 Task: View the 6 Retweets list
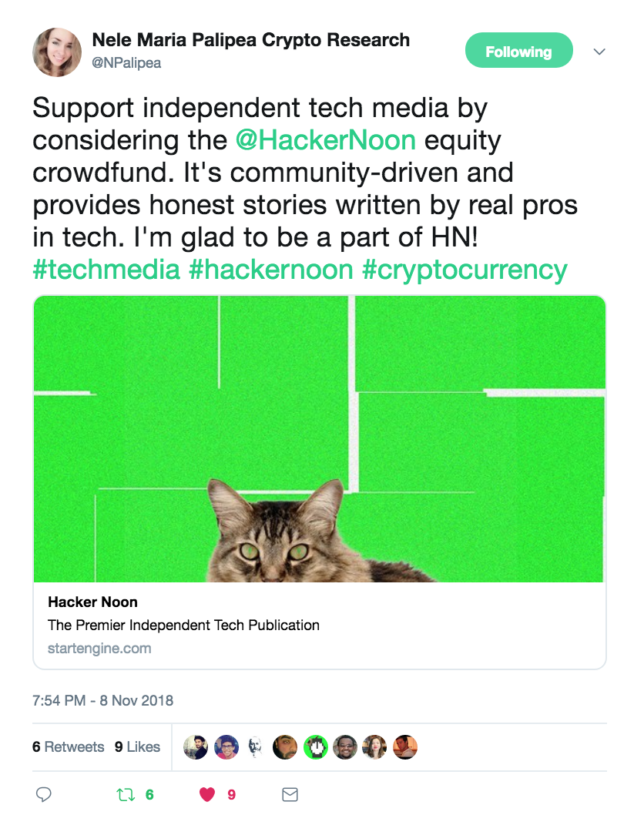(x=68, y=746)
